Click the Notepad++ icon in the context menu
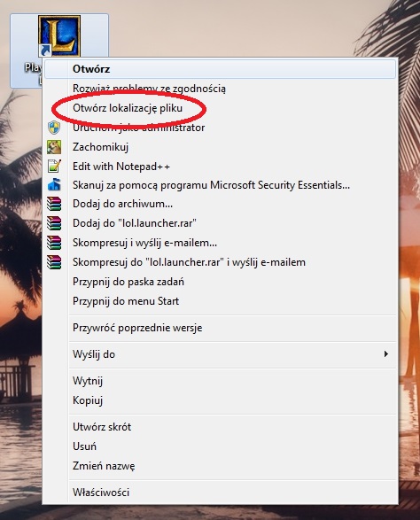This screenshot has width=420, height=520. point(54,167)
